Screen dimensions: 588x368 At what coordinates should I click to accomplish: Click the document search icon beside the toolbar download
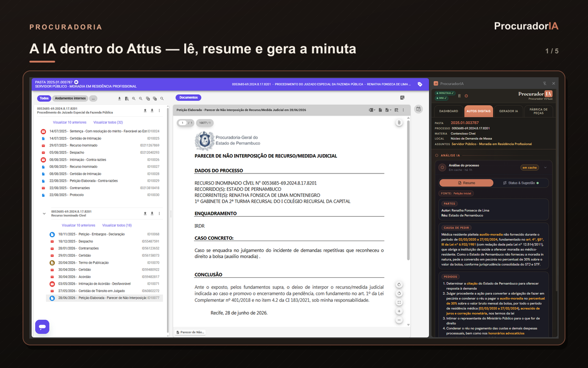[x=126, y=98]
